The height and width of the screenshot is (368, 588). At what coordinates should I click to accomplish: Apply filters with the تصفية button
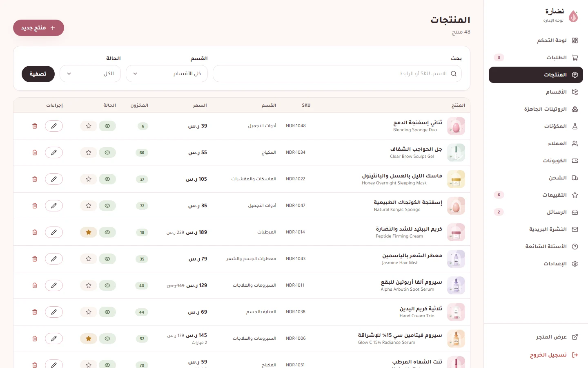pos(38,74)
